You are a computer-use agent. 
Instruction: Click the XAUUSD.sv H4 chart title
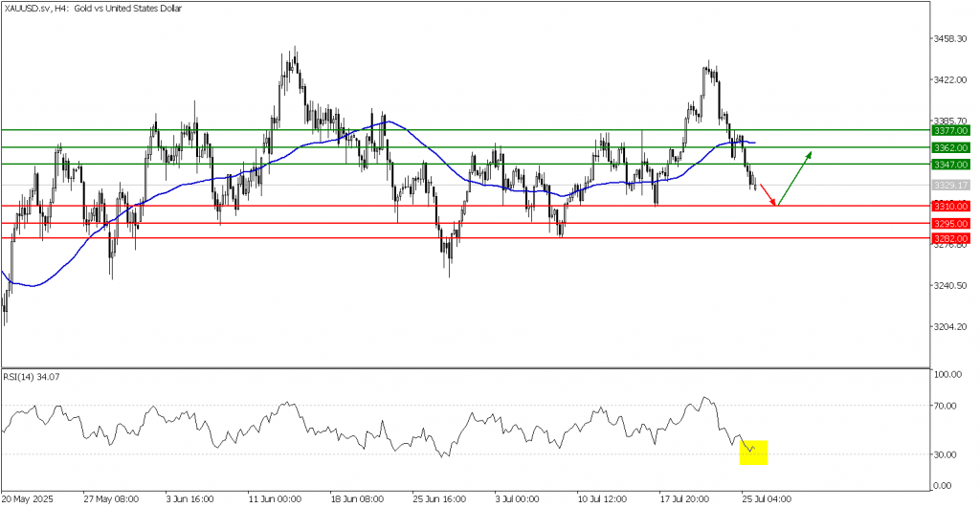pos(82,9)
